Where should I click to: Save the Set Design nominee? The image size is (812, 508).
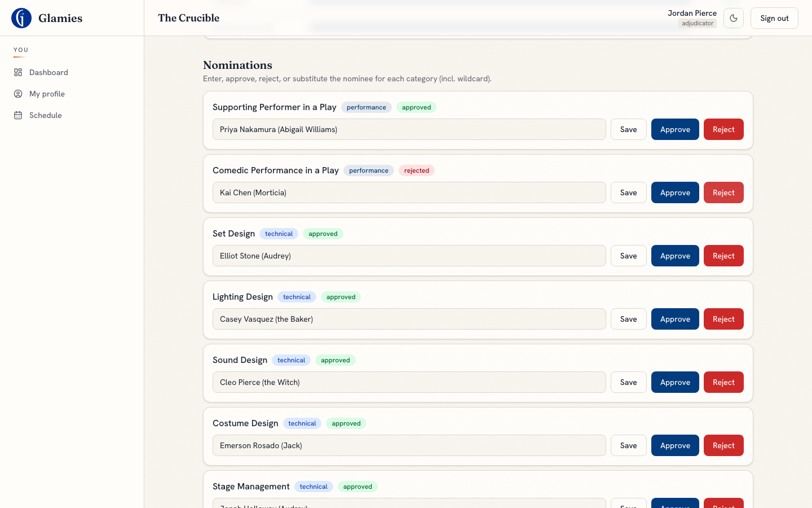pyautogui.click(x=628, y=256)
